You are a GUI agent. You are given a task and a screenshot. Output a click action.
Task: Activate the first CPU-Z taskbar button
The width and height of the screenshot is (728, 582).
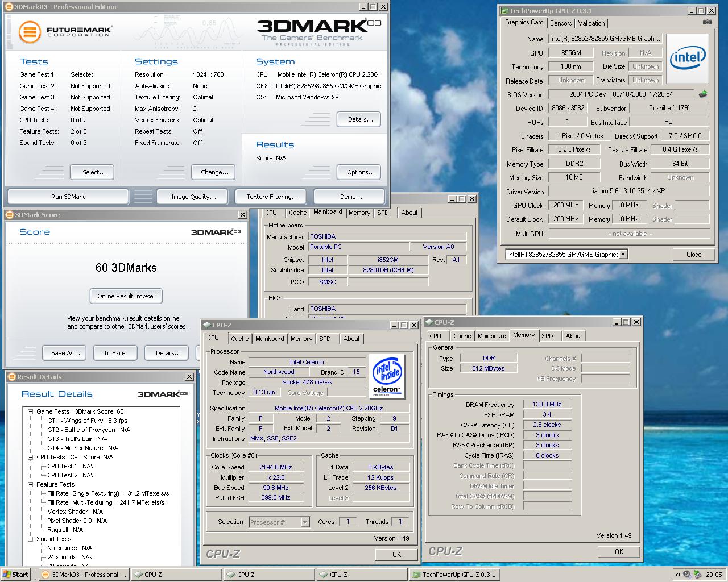tap(177, 575)
